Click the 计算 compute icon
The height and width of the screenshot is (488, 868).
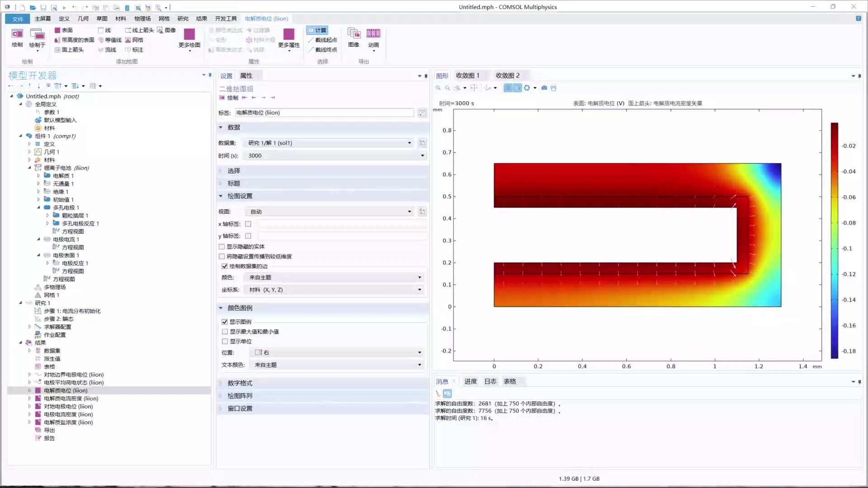(x=317, y=30)
